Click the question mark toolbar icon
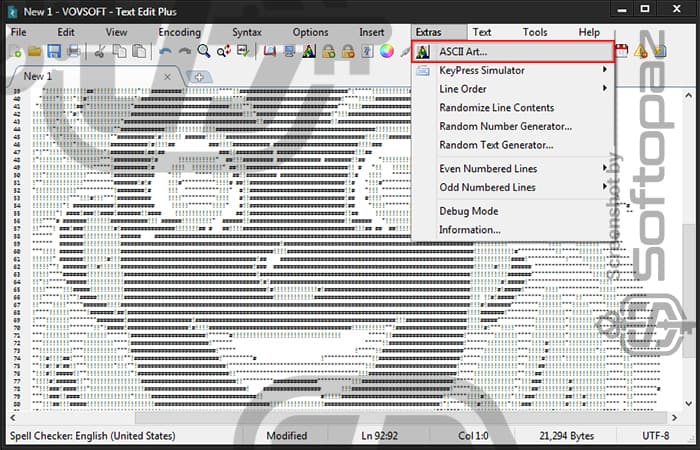 click(367, 51)
